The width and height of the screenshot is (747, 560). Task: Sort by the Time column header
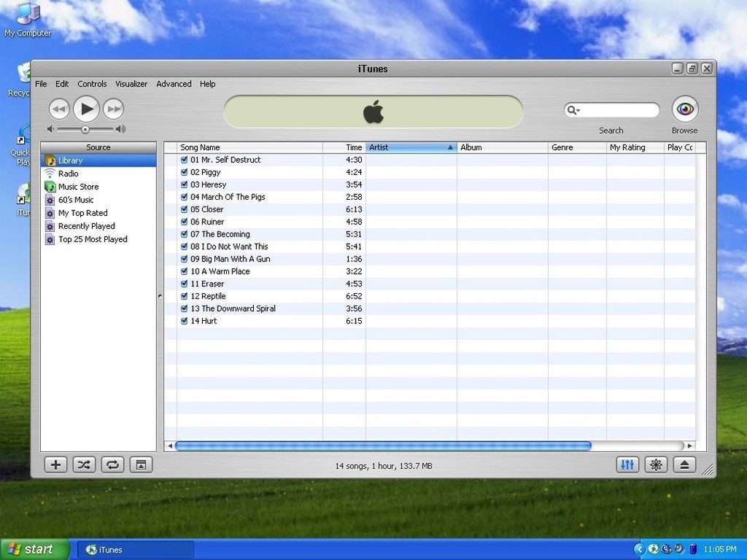click(344, 147)
